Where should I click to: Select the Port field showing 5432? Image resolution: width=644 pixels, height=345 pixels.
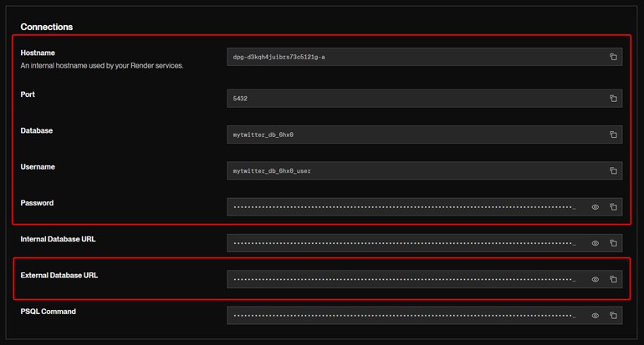point(410,99)
